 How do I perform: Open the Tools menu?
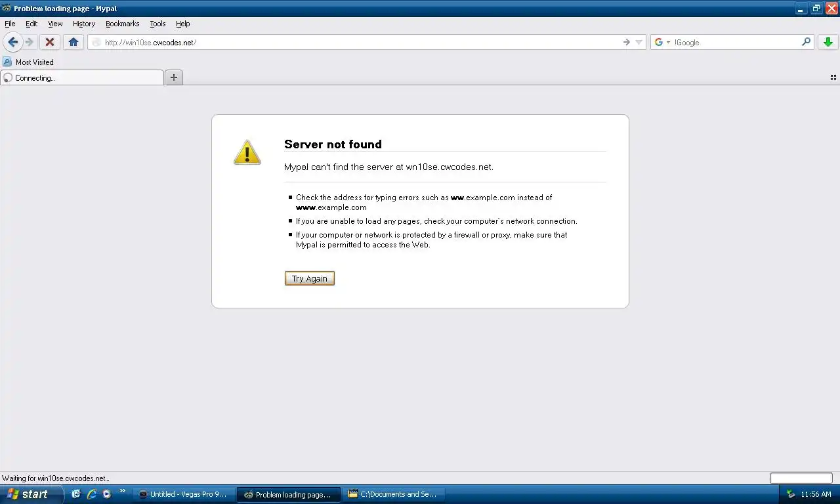[157, 24]
